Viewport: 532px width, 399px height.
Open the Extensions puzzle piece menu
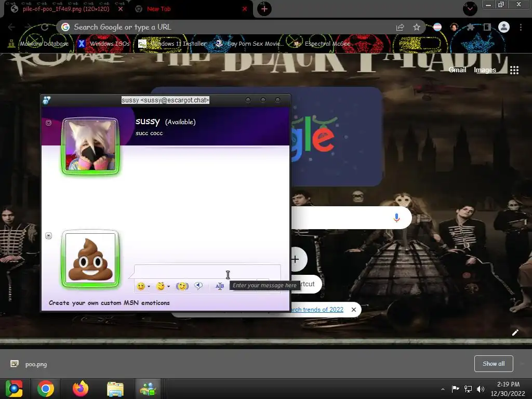(471, 27)
